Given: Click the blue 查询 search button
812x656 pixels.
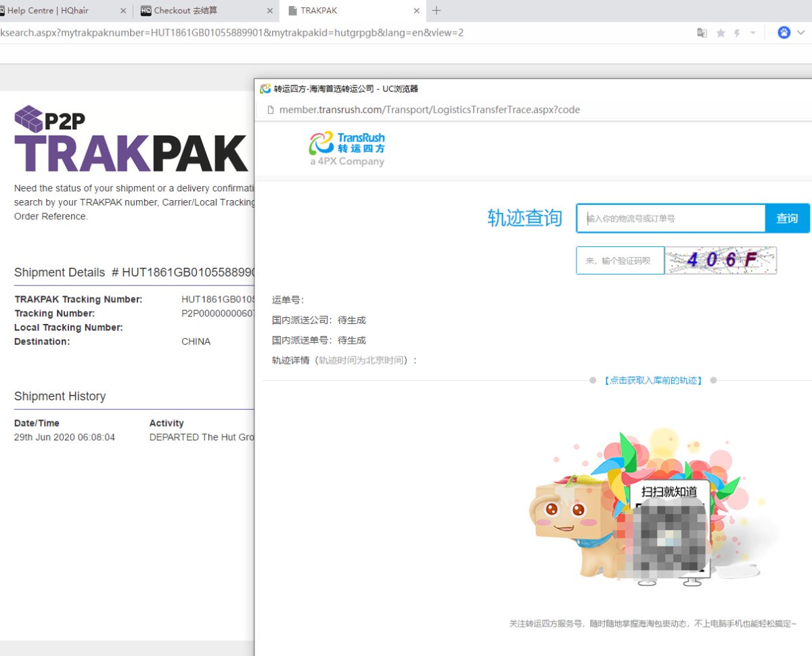Looking at the screenshot, I should pyautogui.click(x=787, y=218).
